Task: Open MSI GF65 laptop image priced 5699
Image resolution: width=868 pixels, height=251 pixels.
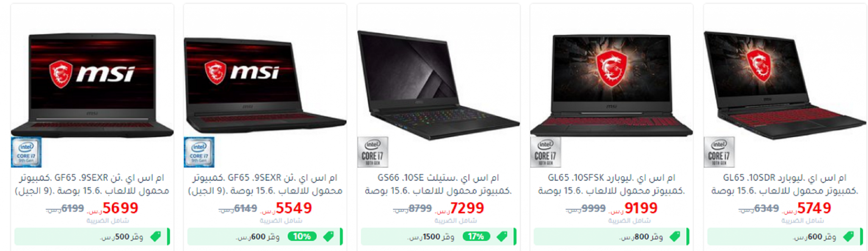Action: 92,85
